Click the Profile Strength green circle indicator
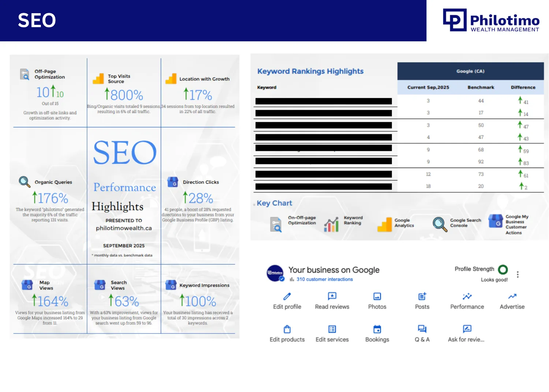Screen dimensions: 549x392 [503, 269]
